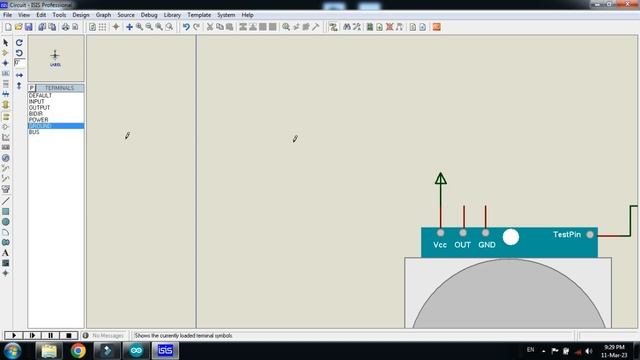This screenshot has height=360, width=640.
Task: Click the New Design toolbar icon
Action: pos(8,27)
